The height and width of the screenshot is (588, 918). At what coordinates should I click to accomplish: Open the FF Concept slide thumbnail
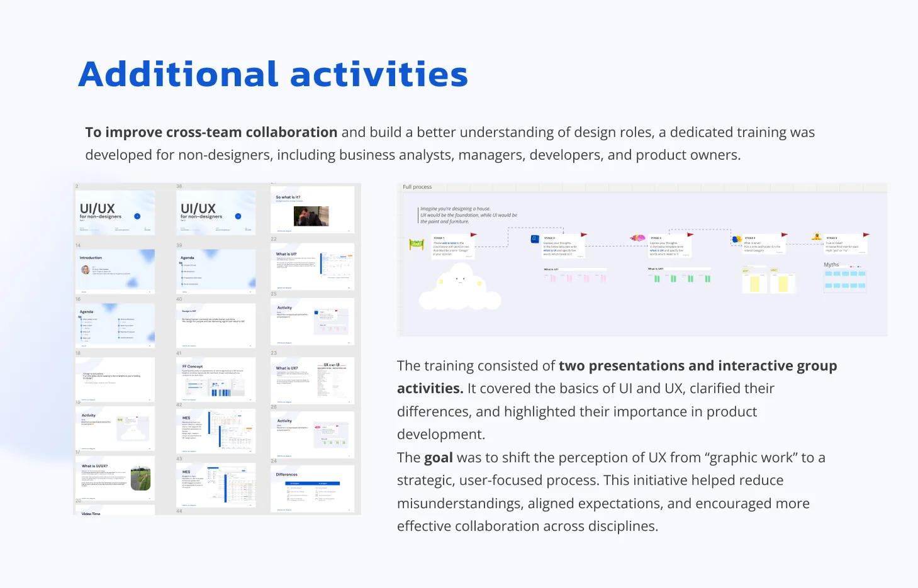216,380
